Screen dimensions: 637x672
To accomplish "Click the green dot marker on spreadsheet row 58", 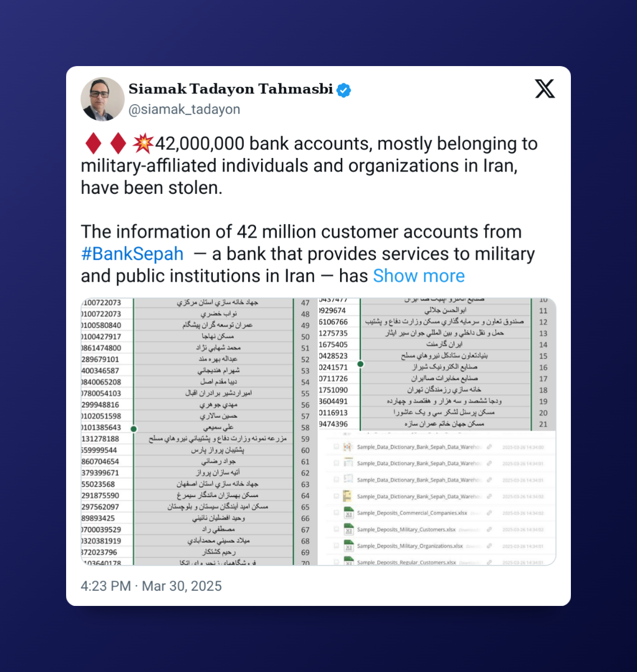I will 133,429.
